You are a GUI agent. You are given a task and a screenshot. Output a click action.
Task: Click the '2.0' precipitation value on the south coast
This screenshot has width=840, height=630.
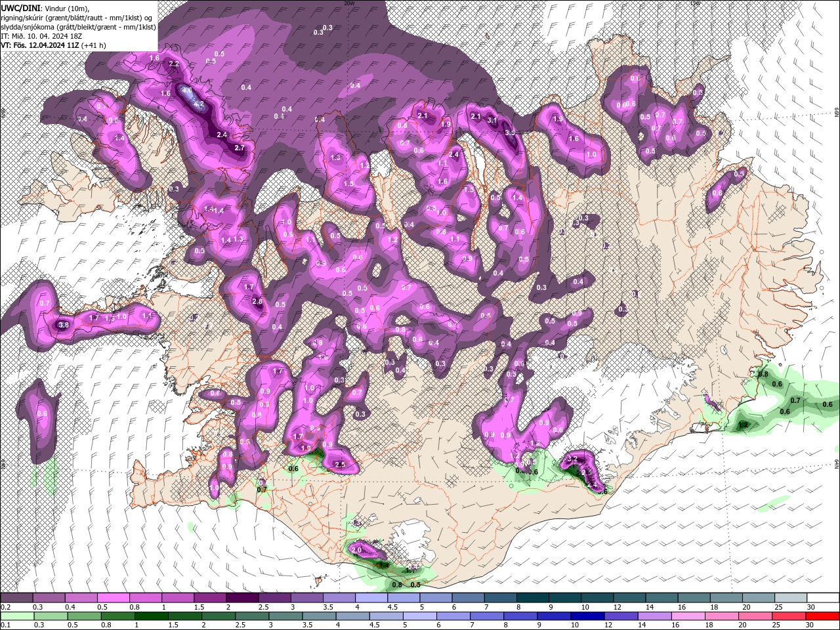point(357,550)
